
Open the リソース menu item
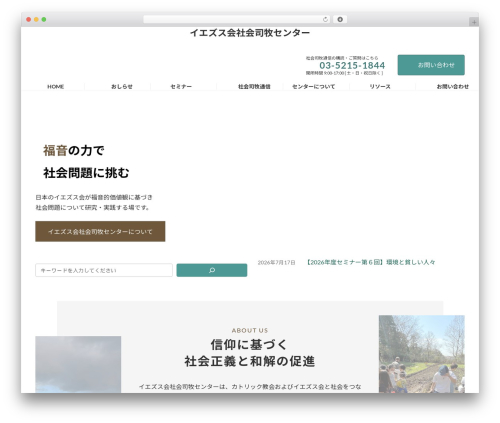[x=380, y=87]
